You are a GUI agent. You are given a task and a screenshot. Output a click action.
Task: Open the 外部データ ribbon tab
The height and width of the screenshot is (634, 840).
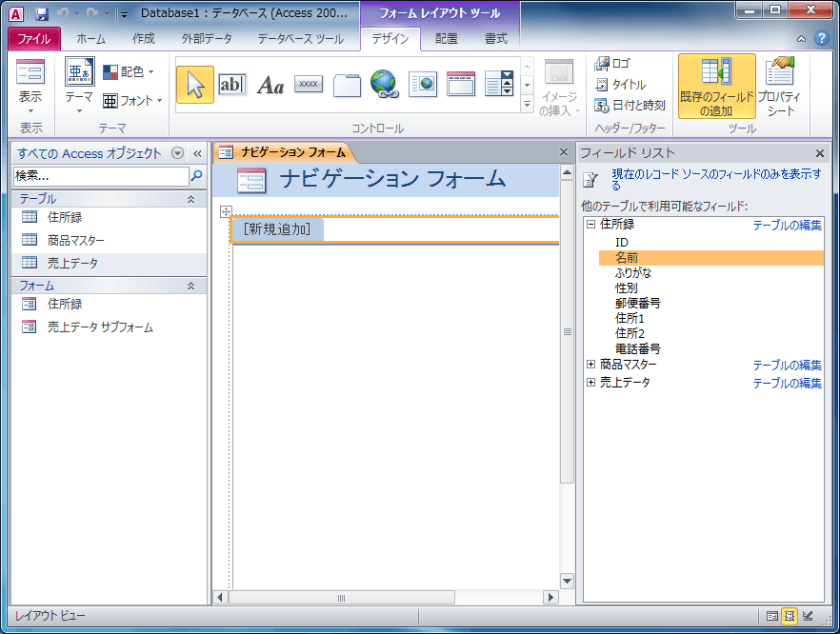coord(207,38)
